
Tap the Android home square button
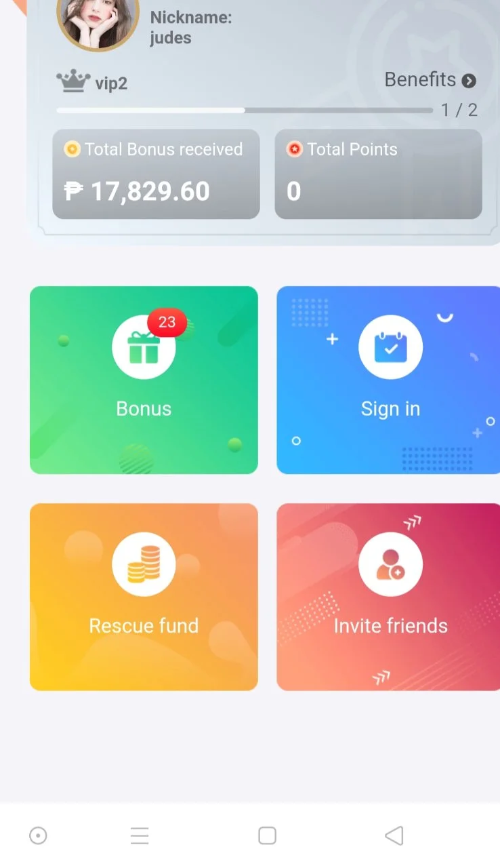coord(268,835)
